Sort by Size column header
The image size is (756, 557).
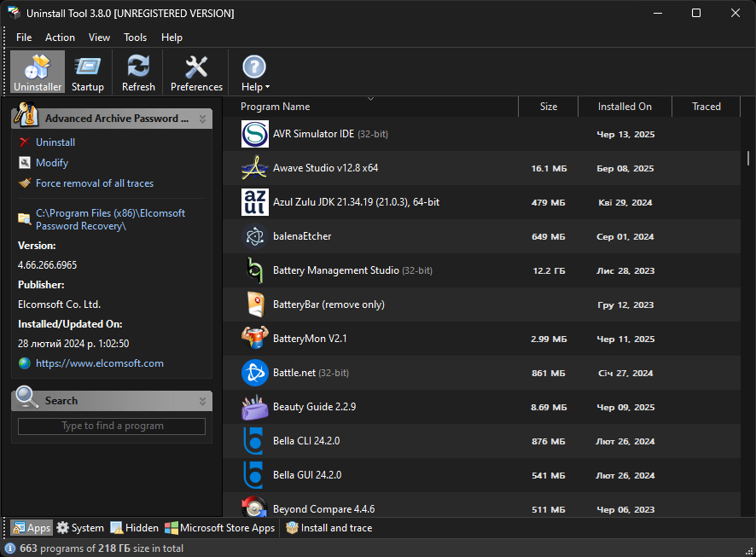tap(548, 107)
